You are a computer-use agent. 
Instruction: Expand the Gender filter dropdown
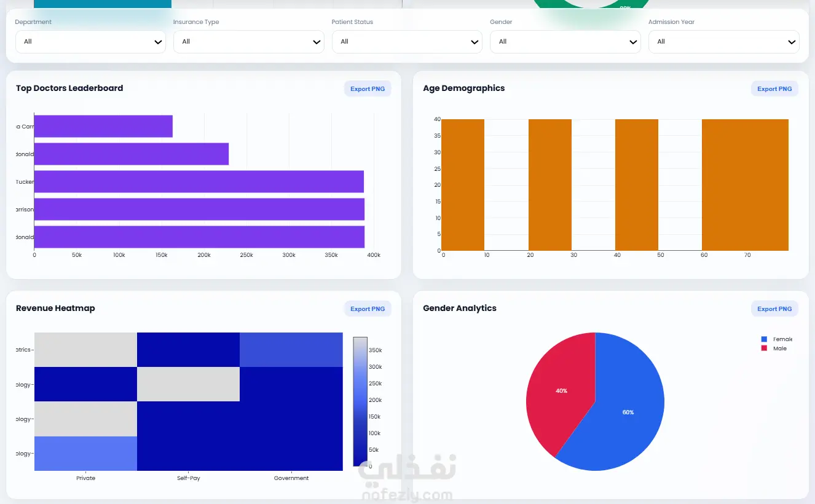565,42
